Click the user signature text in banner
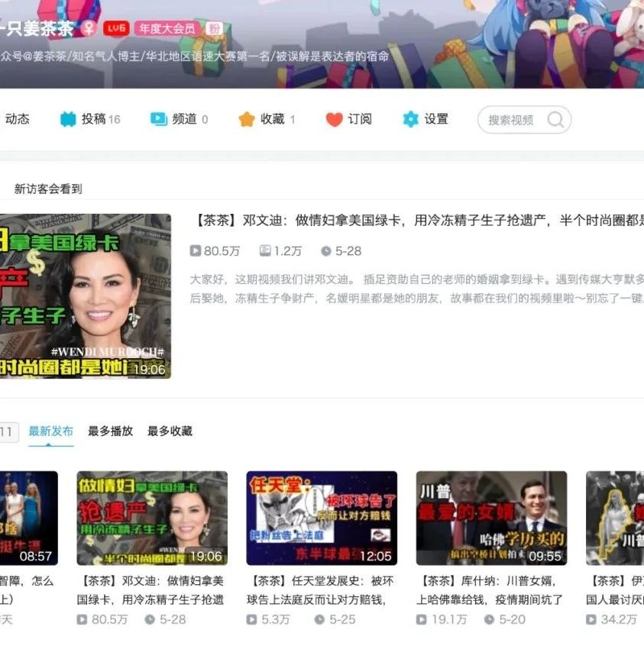 pyautogui.click(x=194, y=57)
